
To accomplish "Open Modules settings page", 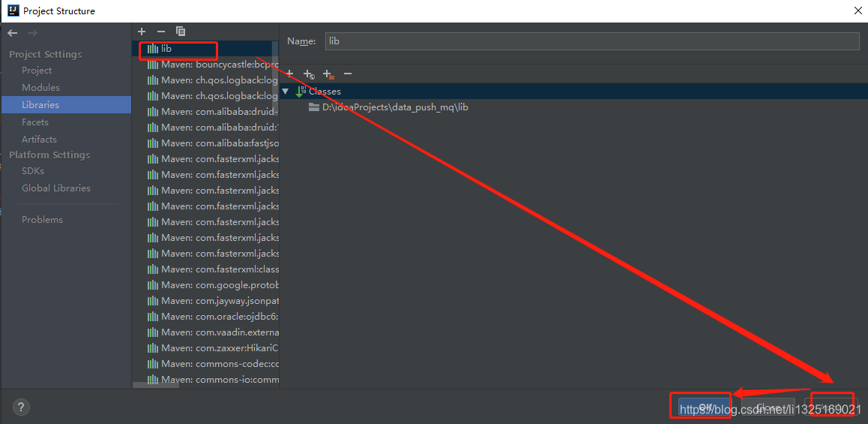I will click(40, 88).
